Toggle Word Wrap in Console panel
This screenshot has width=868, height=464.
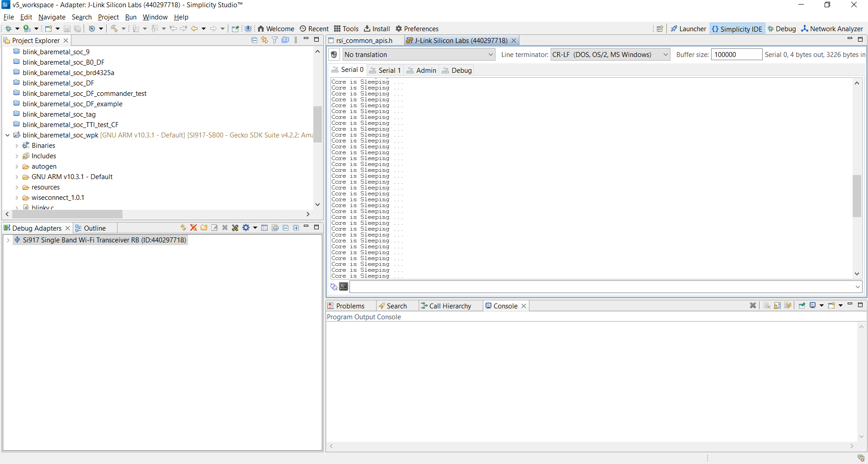[788, 306]
